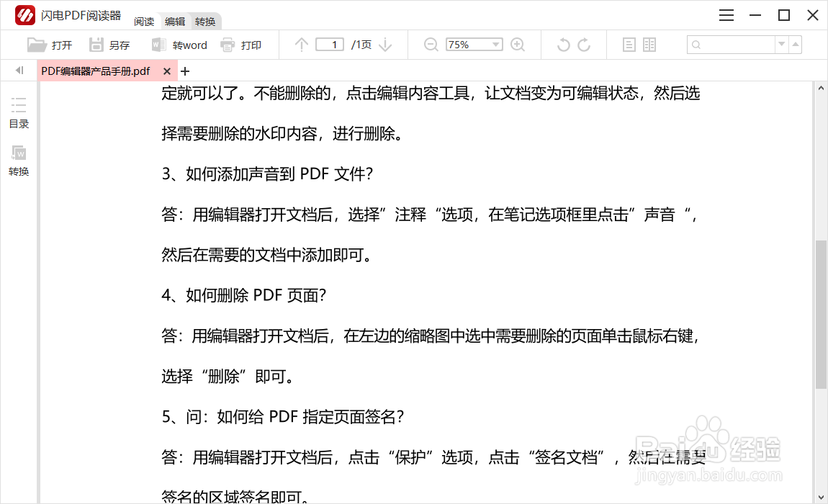Click the previous page up arrow
This screenshot has height=504, width=828.
pos(300,44)
